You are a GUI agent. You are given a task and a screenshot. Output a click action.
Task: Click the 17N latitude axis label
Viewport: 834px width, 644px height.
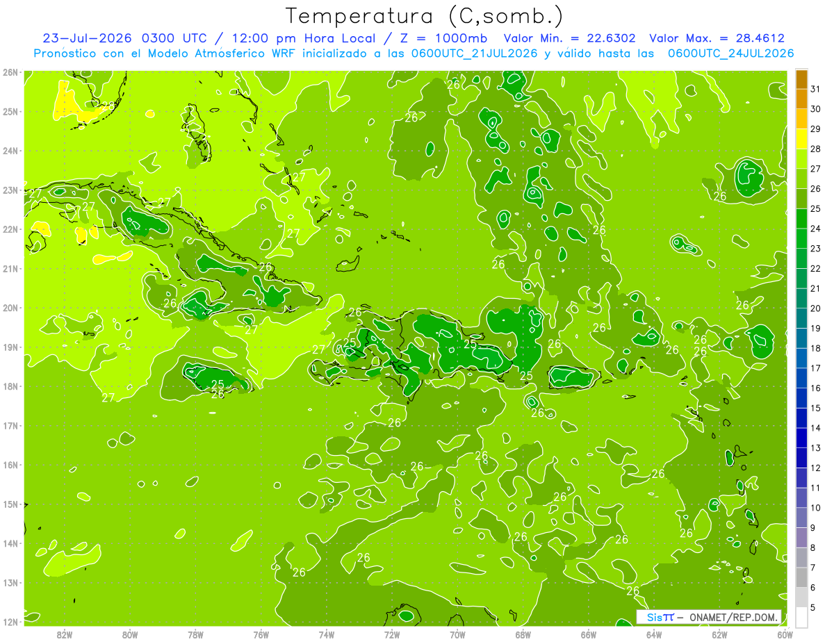coord(10,425)
